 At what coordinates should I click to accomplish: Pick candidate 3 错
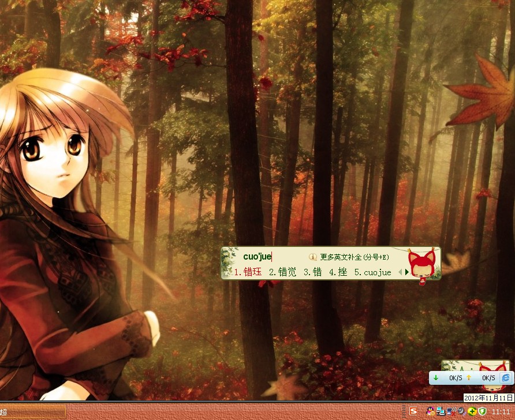point(313,272)
